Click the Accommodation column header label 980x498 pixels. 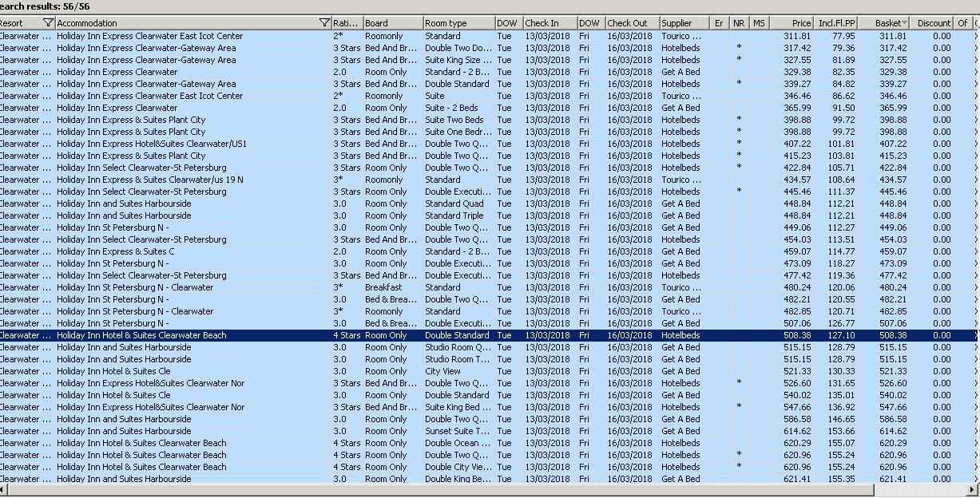click(x=87, y=23)
